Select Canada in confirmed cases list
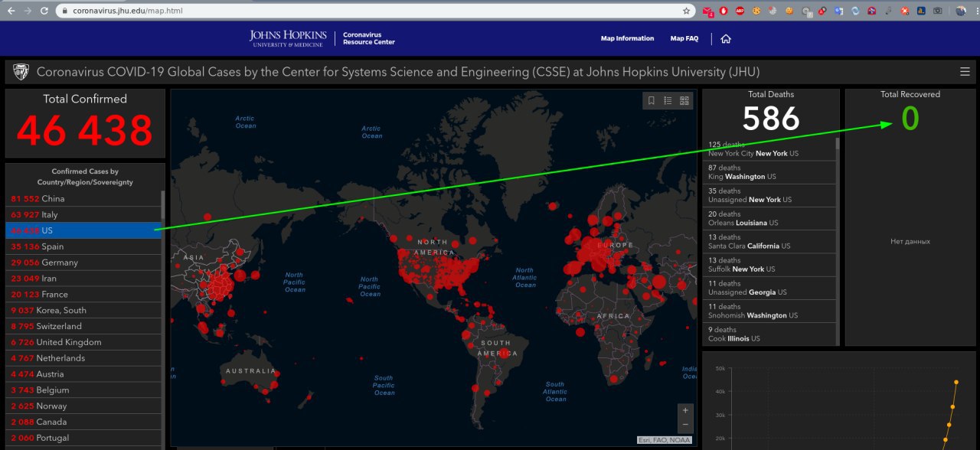Screen dimensions: 980x450 point(83,422)
